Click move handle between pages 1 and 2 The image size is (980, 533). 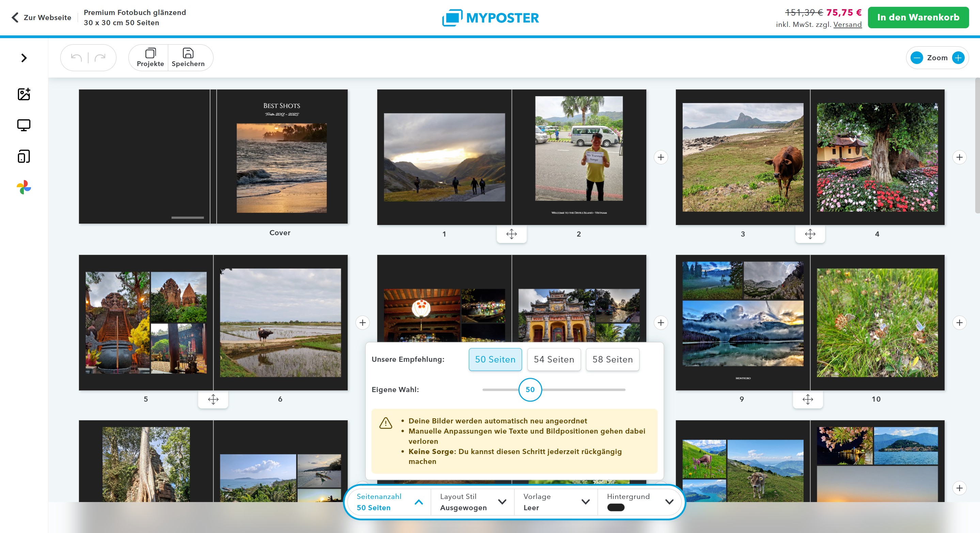(x=511, y=234)
